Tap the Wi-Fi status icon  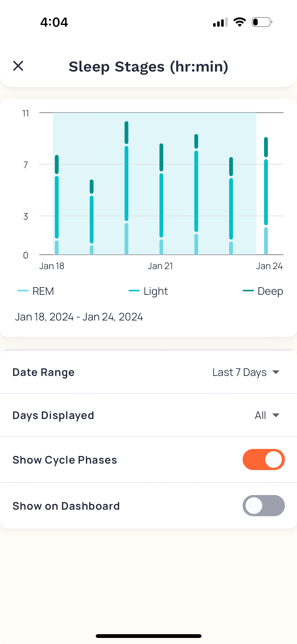pyautogui.click(x=240, y=22)
